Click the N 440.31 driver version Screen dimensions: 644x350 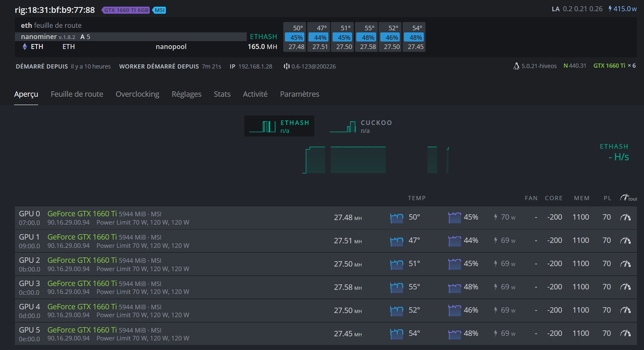[x=575, y=66]
